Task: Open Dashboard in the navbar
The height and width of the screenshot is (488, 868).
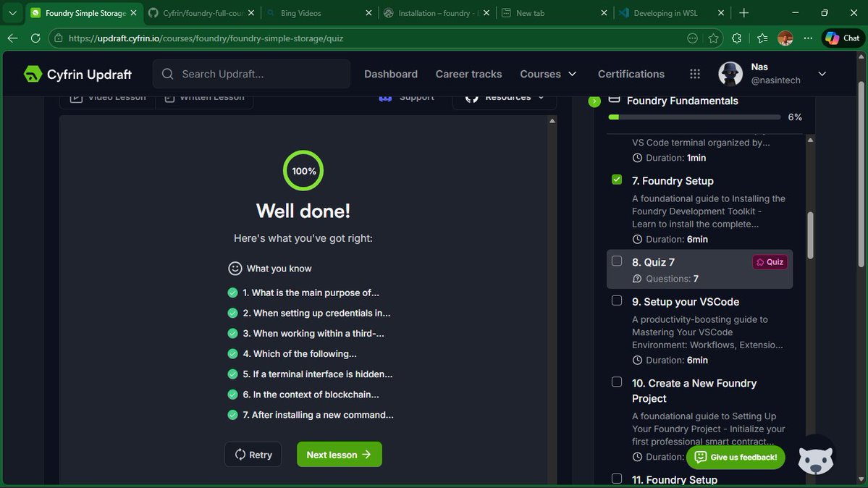Action: click(x=391, y=74)
